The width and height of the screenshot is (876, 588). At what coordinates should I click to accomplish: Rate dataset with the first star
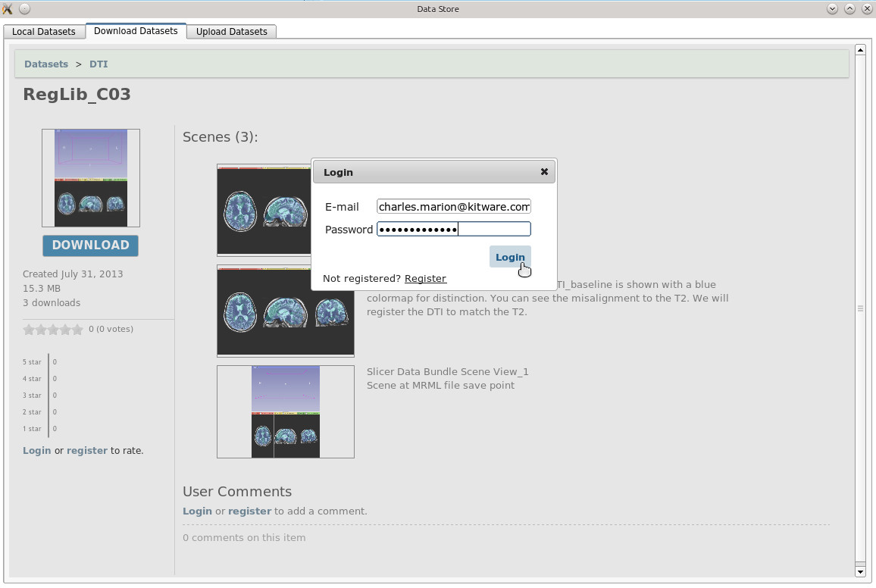coord(29,330)
